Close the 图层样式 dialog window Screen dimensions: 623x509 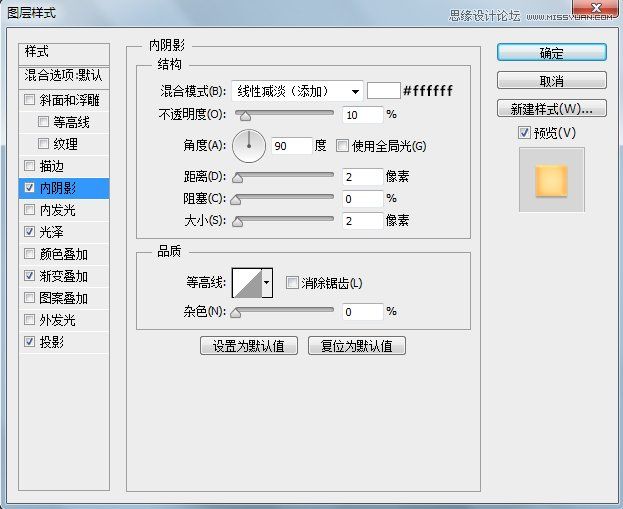pyautogui.click(x=596, y=7)
